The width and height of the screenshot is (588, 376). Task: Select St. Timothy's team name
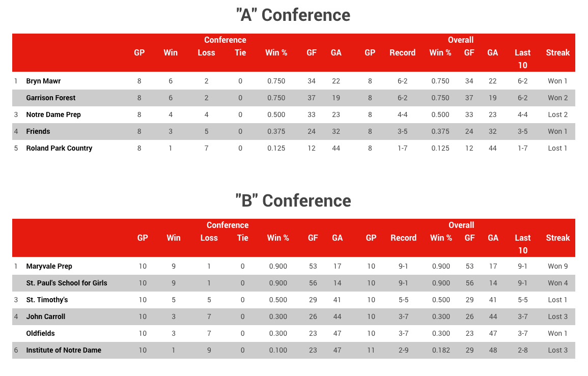point(47,300)
